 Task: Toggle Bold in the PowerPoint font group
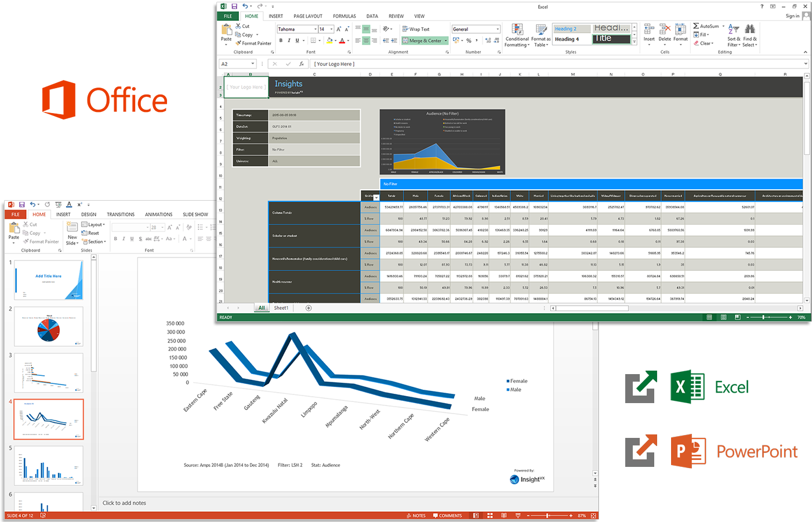click(115, 238)
